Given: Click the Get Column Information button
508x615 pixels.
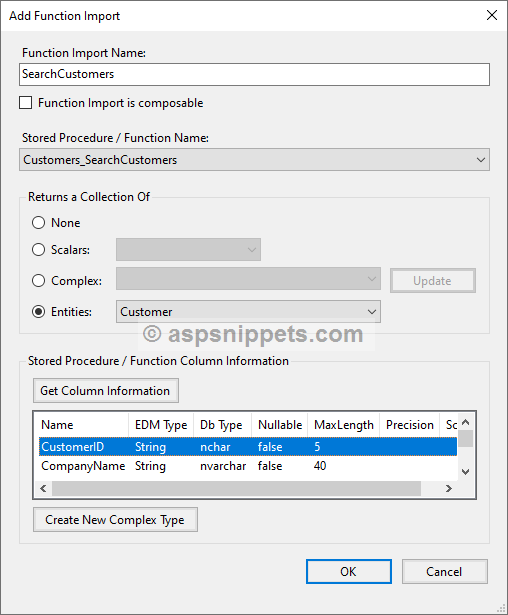Looking at the screenshot, I should tap(106, 391).
